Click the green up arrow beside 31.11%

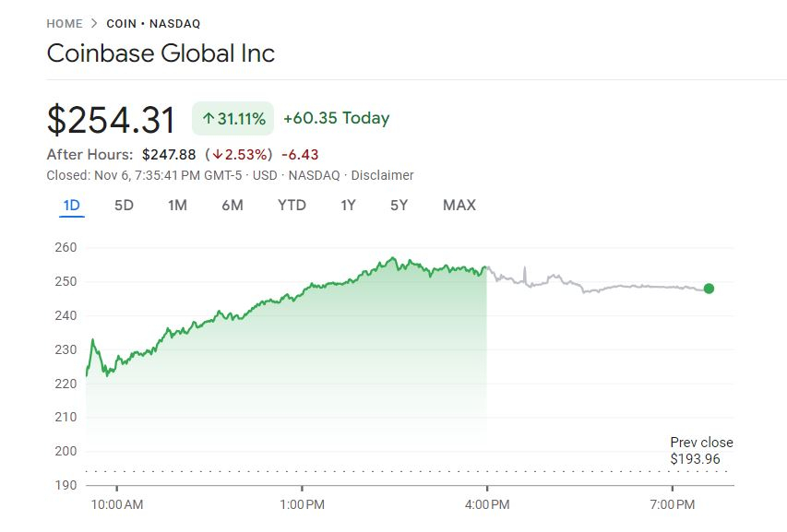tap(209, 119)
